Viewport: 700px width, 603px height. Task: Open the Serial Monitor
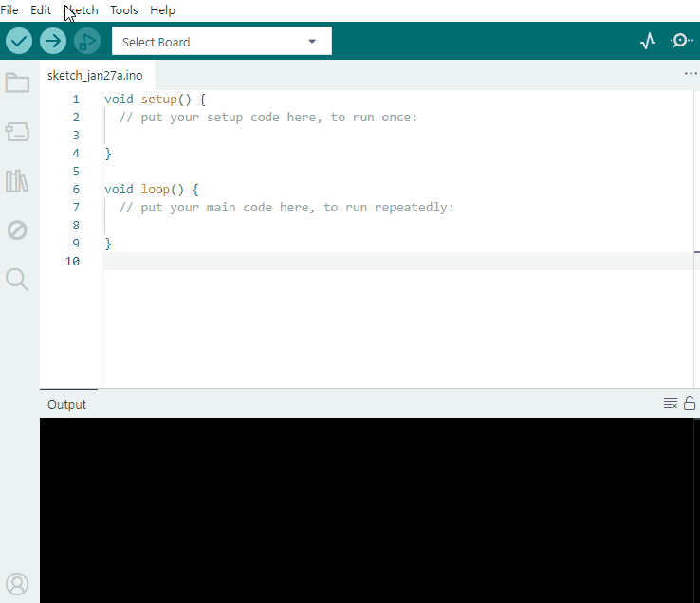[x=681, y=41]
